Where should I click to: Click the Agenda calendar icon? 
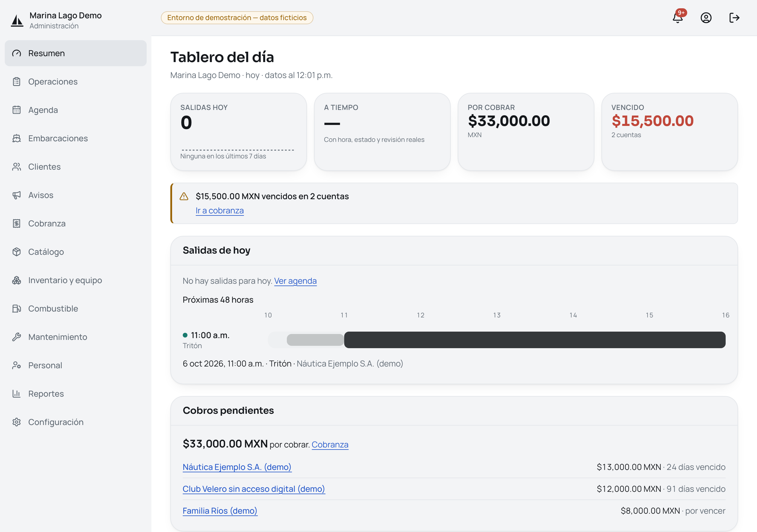click(x=17, y=110)
